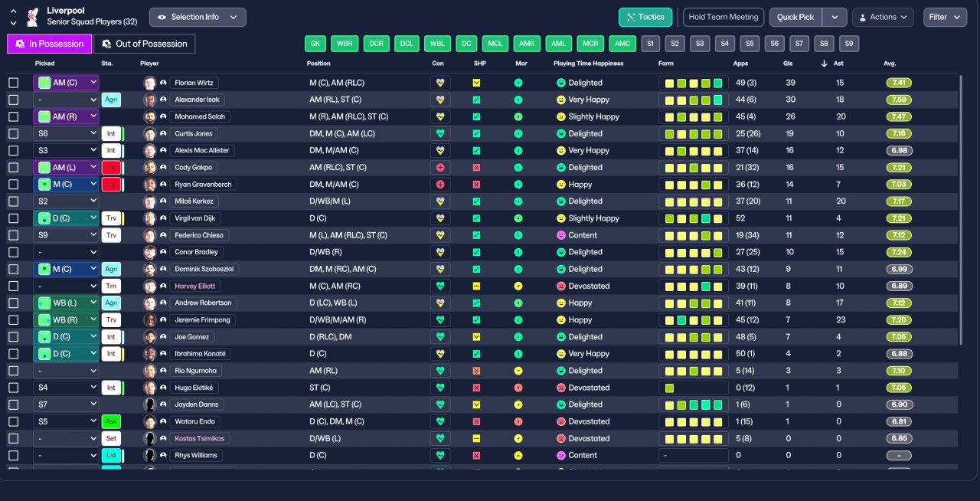980x501 pixels.
Task: Open Florian Wirtz's AM (C) picked dropdown
Action: point(66,83)
